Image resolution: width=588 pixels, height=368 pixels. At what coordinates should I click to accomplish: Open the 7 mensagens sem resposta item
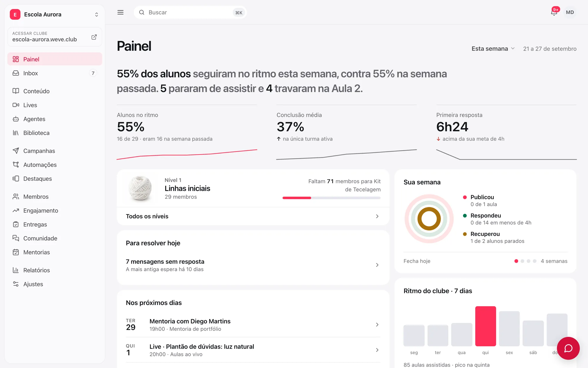coord(253,265)
